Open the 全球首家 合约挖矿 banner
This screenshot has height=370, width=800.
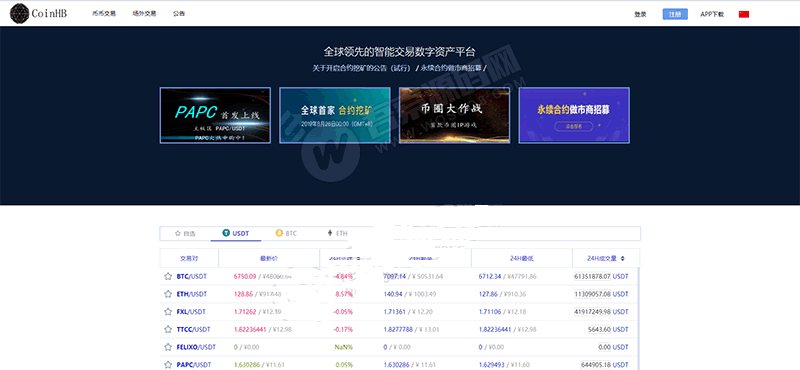[x=335, y=115]
